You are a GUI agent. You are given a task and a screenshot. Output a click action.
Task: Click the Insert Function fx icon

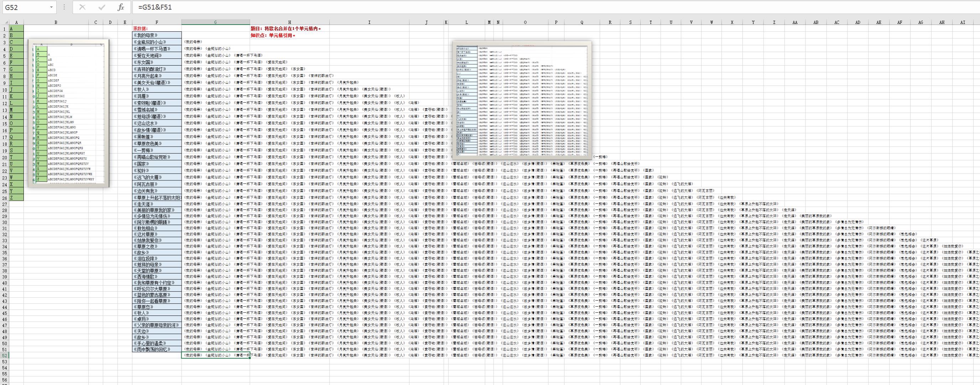121,7
